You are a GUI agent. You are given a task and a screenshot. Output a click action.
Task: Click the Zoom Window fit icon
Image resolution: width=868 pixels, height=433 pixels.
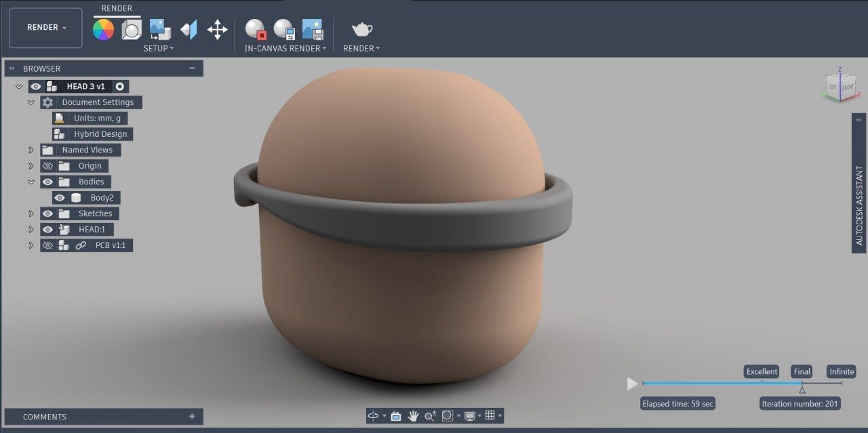448,415
